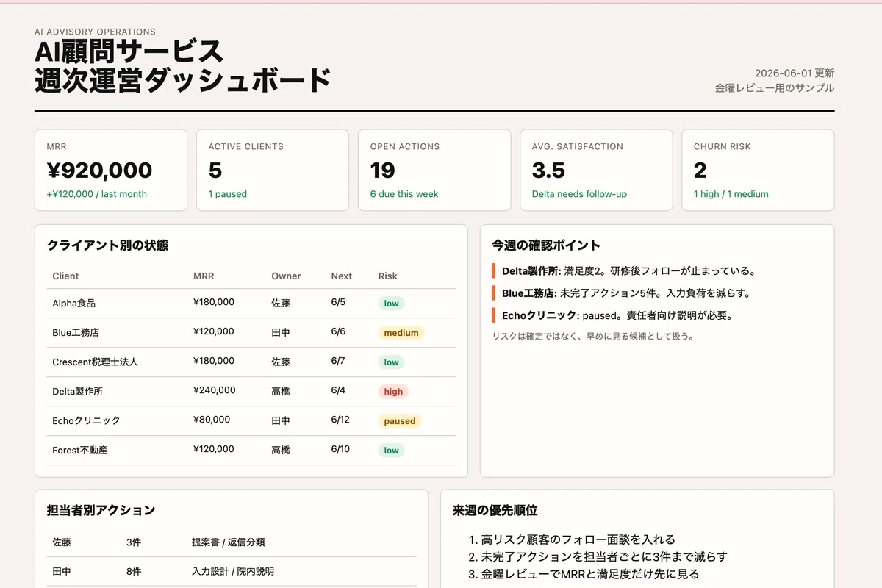Click the paused badge in the Echoクリニック row
The image size is (882, 588).
tap(400, 421)
